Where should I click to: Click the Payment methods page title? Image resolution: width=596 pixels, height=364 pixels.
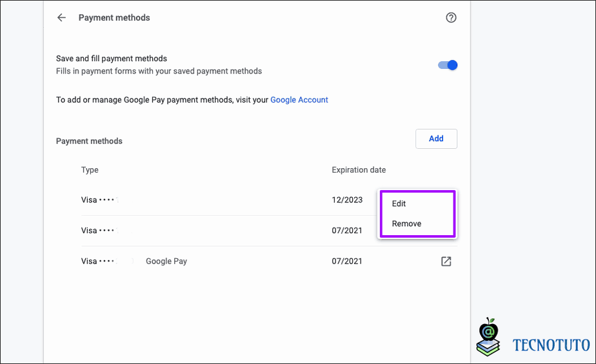[x=114, y=17]
